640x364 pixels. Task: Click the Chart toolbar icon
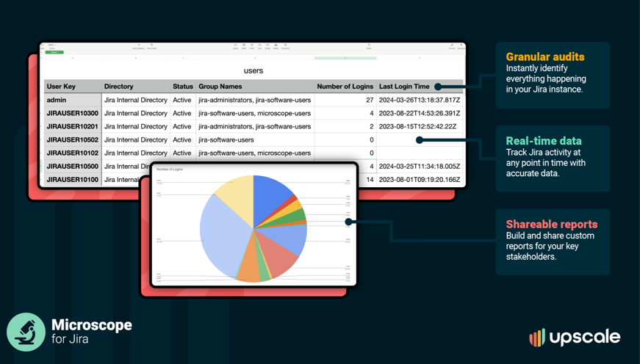[252, 46]
